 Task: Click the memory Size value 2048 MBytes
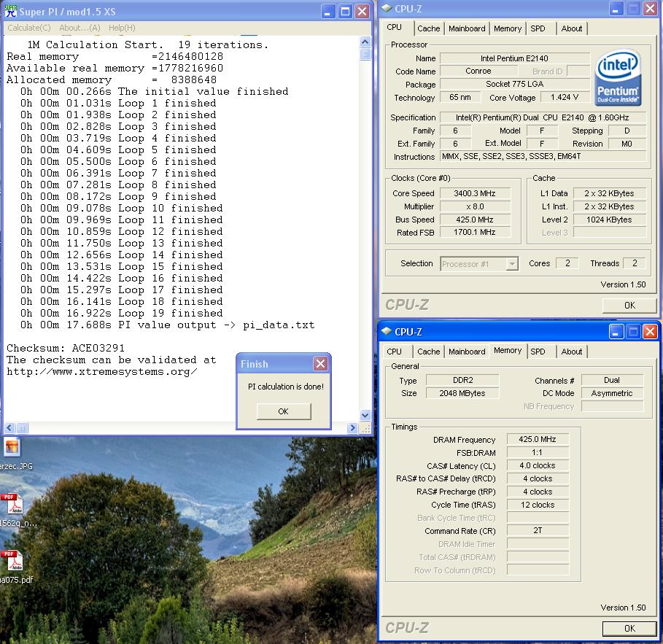462,393
